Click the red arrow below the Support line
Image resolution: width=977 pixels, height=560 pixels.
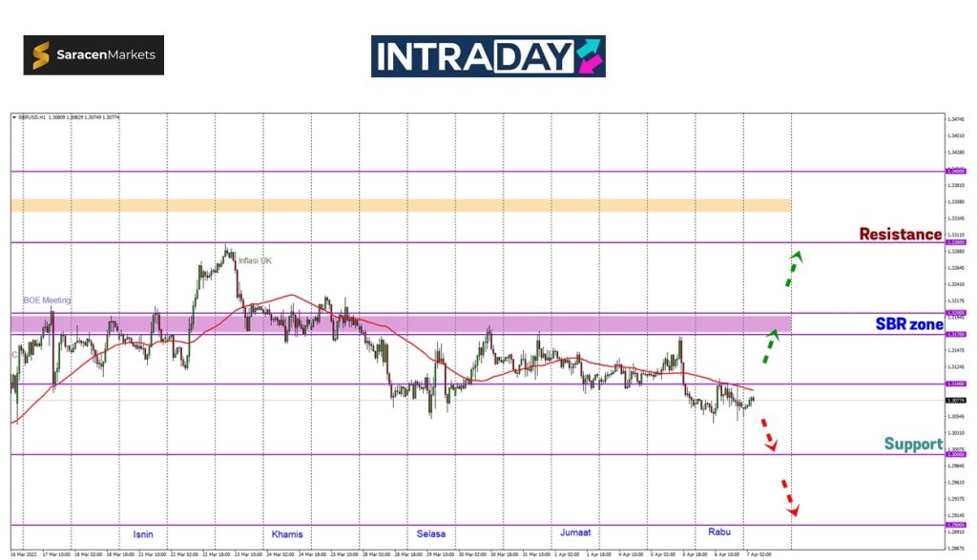point(789,497)
